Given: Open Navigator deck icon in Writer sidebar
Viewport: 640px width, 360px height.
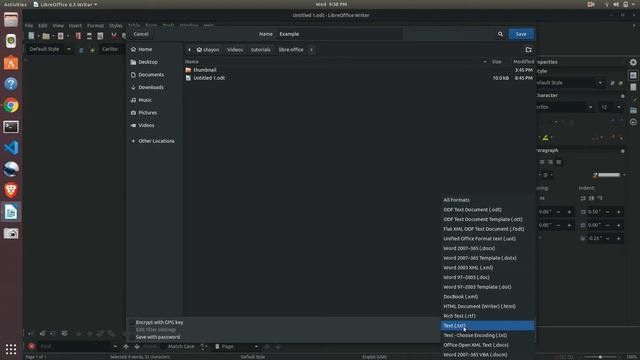Looking at the screenshot, I should (633, 122).
